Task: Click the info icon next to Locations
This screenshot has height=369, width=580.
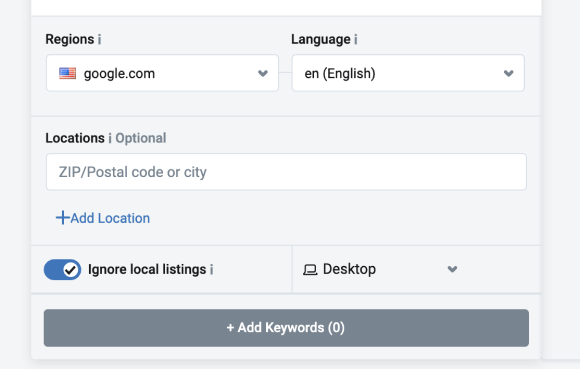Action: [109, 139]
